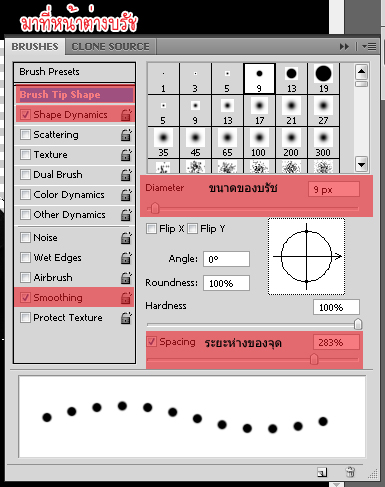Click the Diameter value field
The width and height of the screenshot is (385, 487).
334,189
